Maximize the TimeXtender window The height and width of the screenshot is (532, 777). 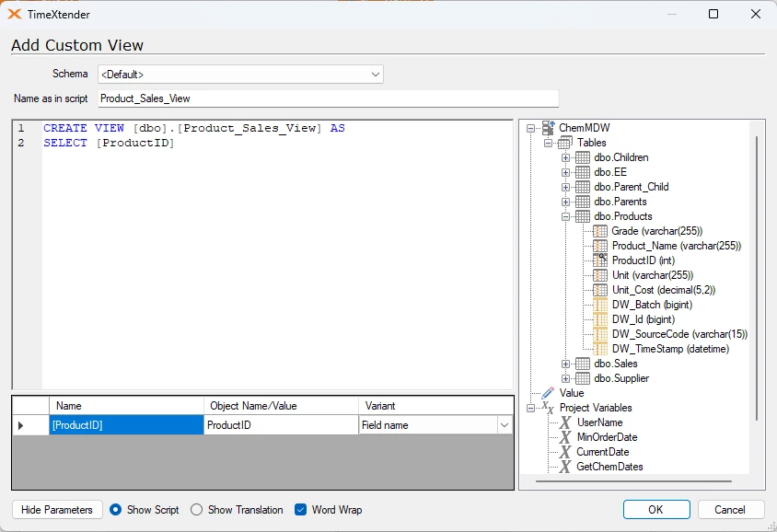tap(713, 14)
